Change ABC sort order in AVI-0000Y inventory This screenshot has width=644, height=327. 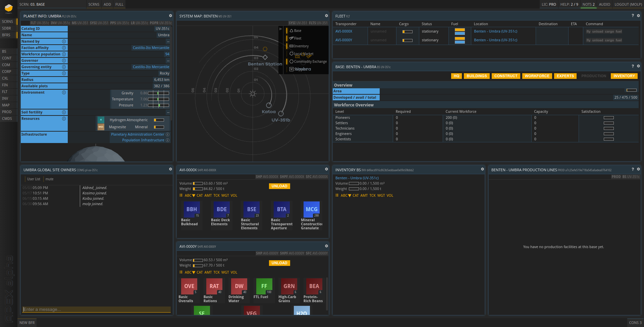[190, 272]
